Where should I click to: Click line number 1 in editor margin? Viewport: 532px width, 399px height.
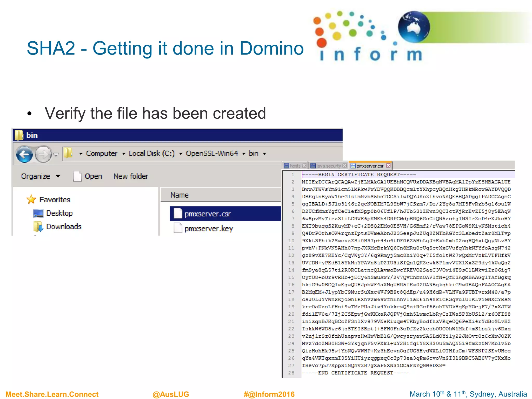click(x=293, y=175)
